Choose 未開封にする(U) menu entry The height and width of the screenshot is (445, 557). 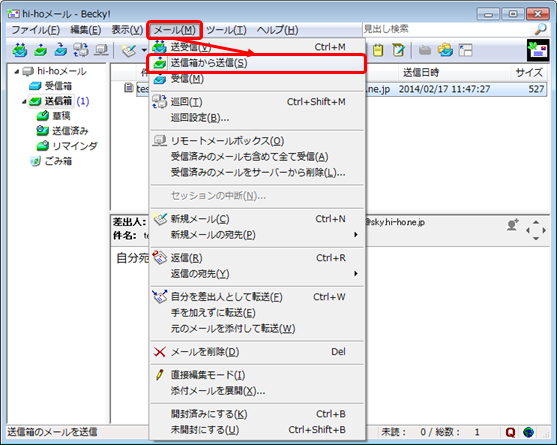point(258,430)
